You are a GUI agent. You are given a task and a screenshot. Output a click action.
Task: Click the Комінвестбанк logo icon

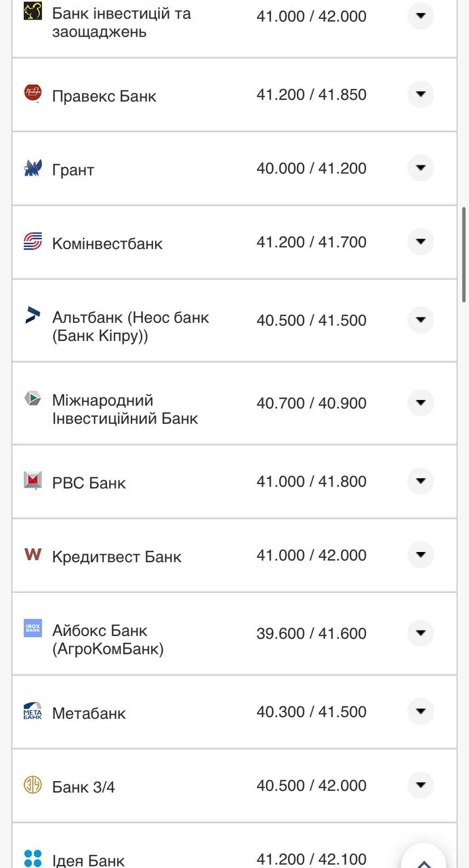coord(32,241)
